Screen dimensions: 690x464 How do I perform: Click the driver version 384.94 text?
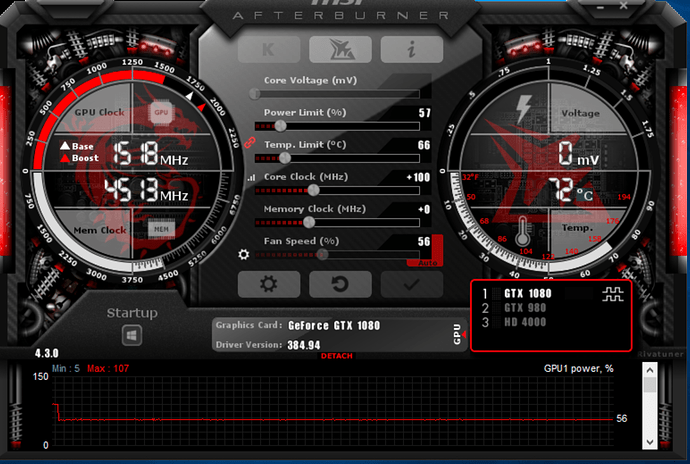304,345
